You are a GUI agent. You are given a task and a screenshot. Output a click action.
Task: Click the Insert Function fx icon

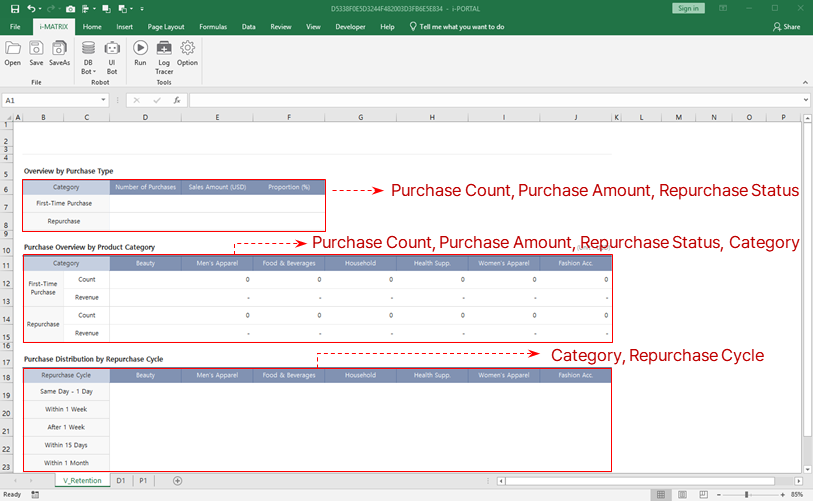click(176, 100)
